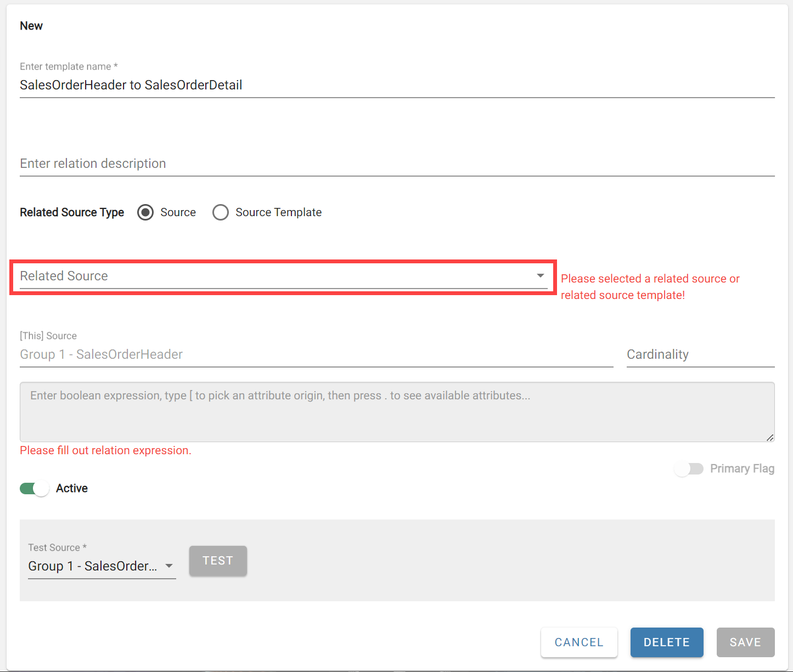The height and width of the screenshot is (672, 793).
Task: Click the expression error message text
Action: 105,450
